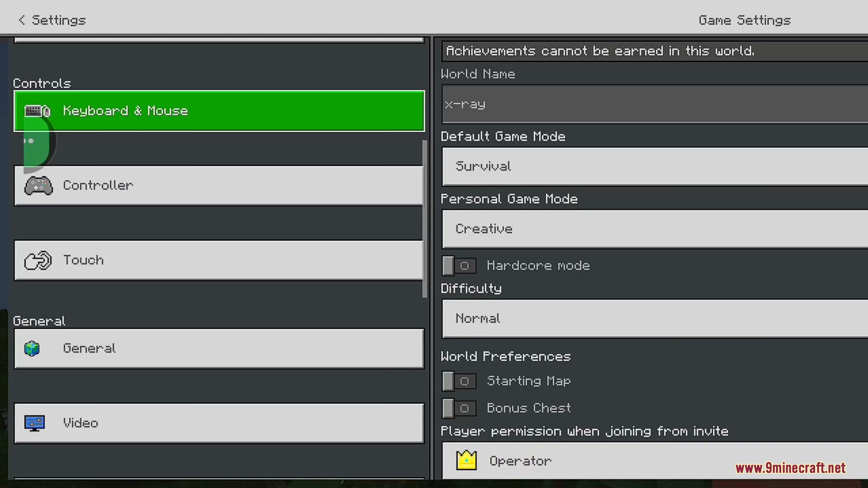Click the 'Starting Map' label text

point(528,381)
